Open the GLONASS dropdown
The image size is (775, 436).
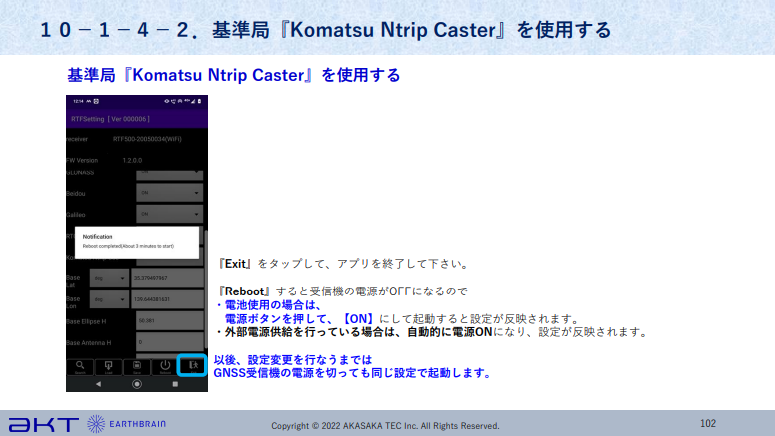170,174
